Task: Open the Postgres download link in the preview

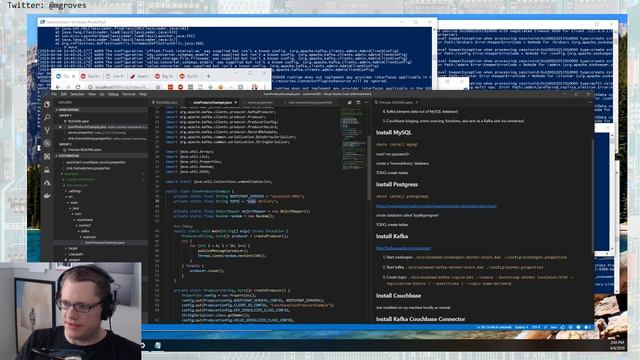Action: pos(436,206)
